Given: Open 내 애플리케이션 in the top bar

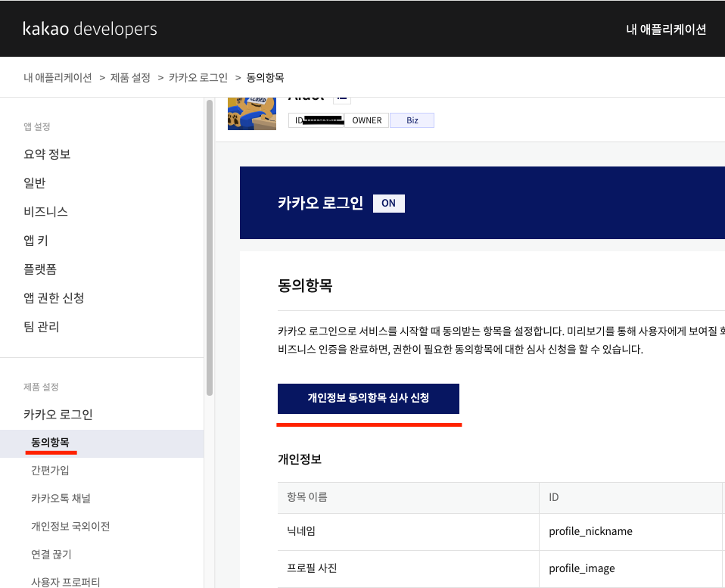Looking at the screenshot, I should [x=666, y=29].
